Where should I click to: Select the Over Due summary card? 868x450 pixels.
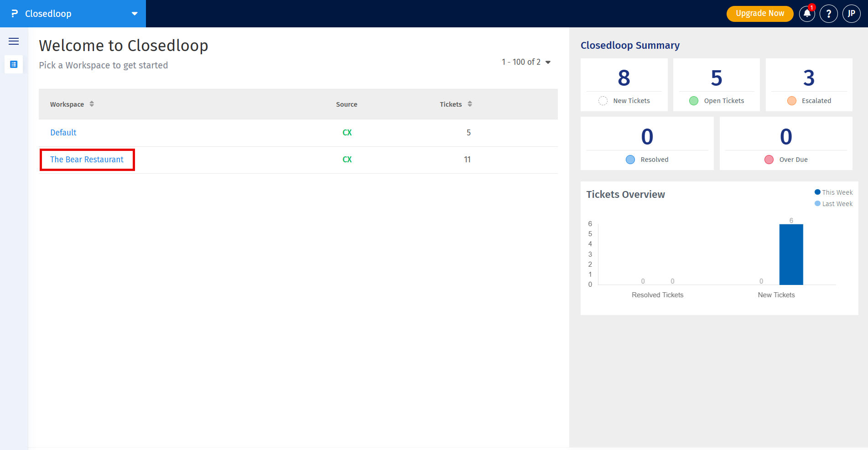coord(785,144)
